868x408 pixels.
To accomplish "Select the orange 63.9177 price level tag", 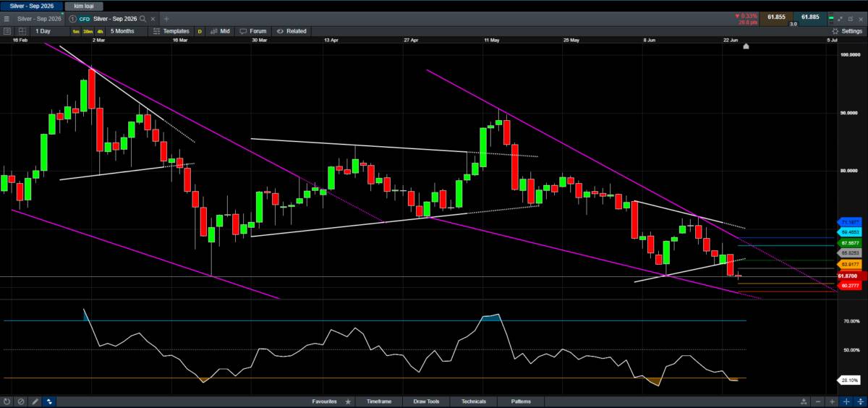I will [x=850, y=265].
